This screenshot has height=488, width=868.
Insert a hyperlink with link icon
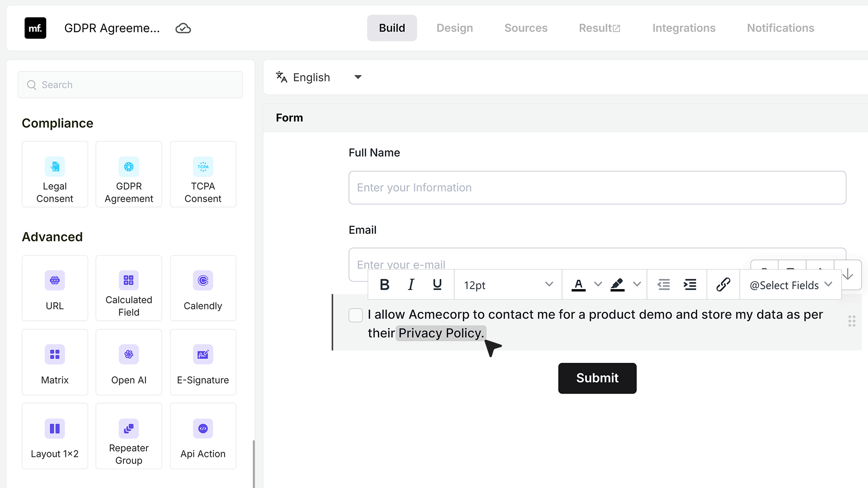(723, 285)
